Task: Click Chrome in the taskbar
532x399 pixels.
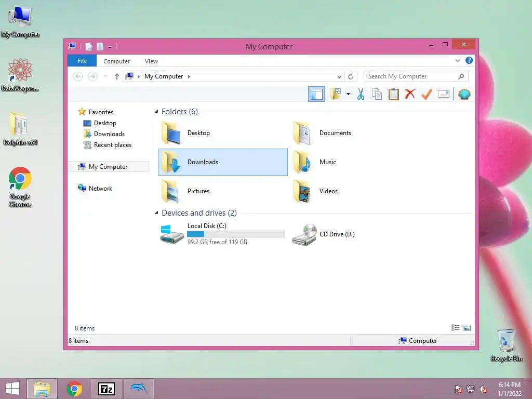Action: click(x=74, y=389)
